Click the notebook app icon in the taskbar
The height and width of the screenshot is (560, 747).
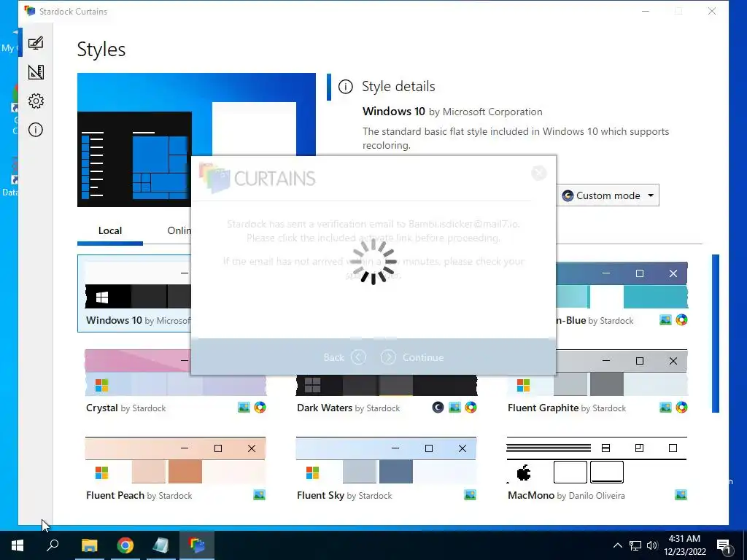point(160,545)
